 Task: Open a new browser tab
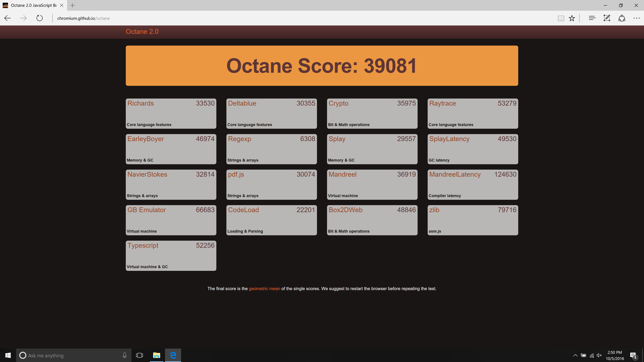tap(72, 5)
